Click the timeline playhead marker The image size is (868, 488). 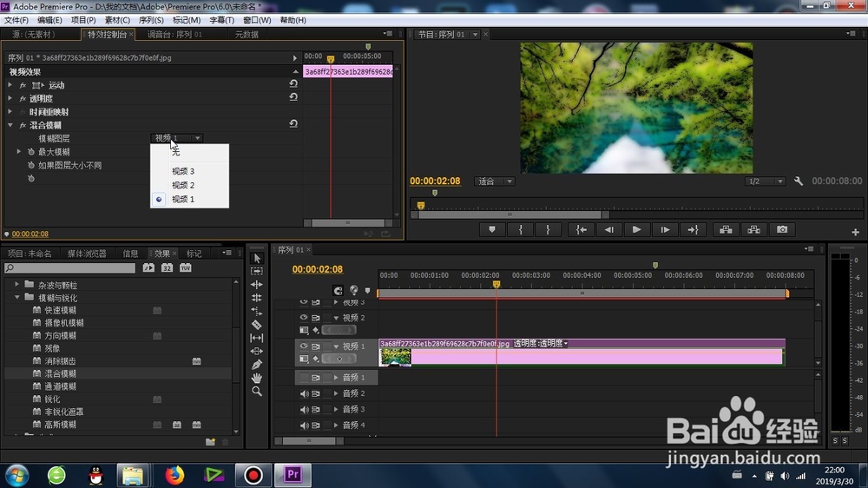pyautogui.click(x=496, y=284)
